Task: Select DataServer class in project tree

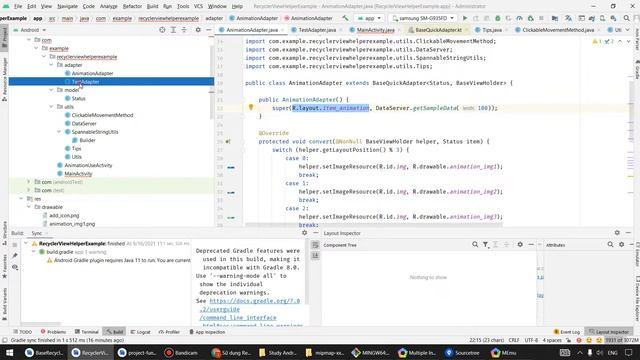Action: tap(84, 123)
